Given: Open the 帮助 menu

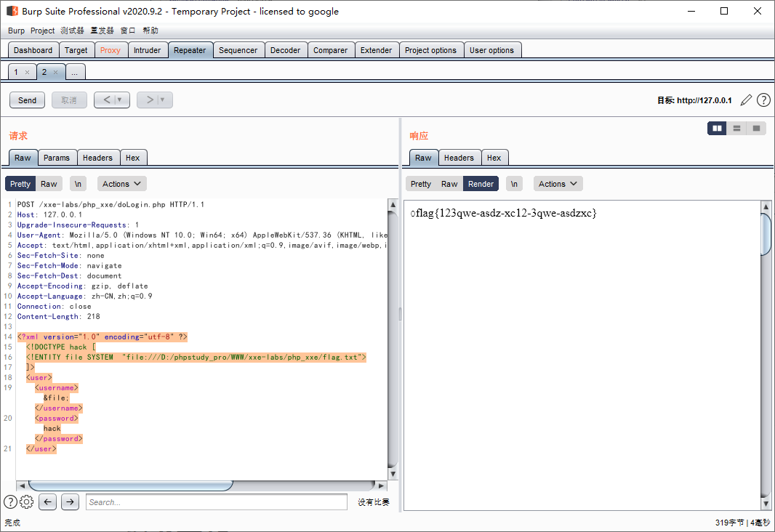Looking at the screenshot, I should 150,31.
